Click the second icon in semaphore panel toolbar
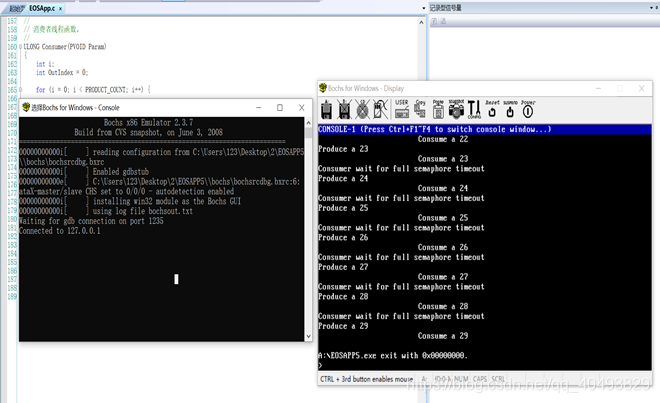Image resolution: width=660 pixels, height=403 pixels. pos(443,21)
